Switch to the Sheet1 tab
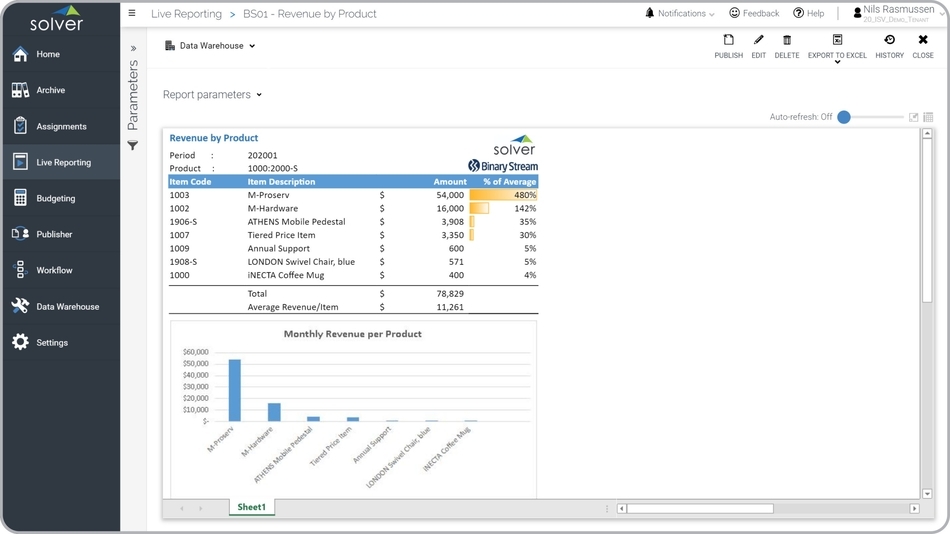 coord(251,508)
